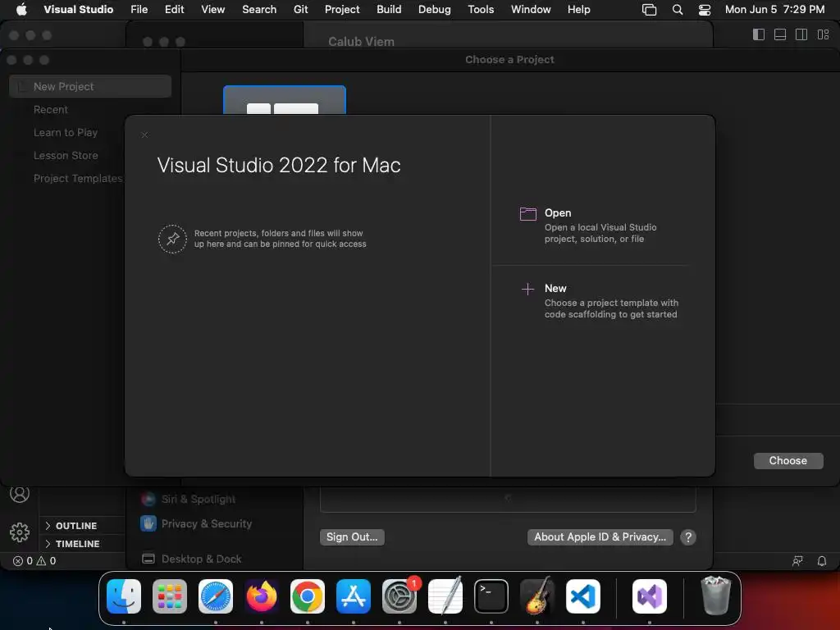Open Spotlight search in menu bar
This screenshot has width=840, height=630.
pyautogui.click(x=677, y=10)
